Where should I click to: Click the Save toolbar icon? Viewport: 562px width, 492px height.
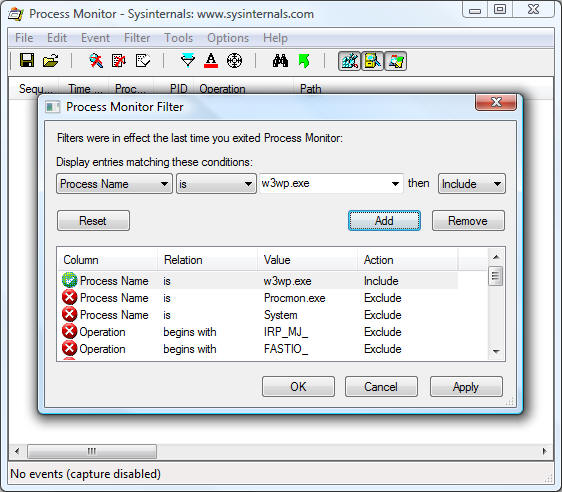pos(27,61)
